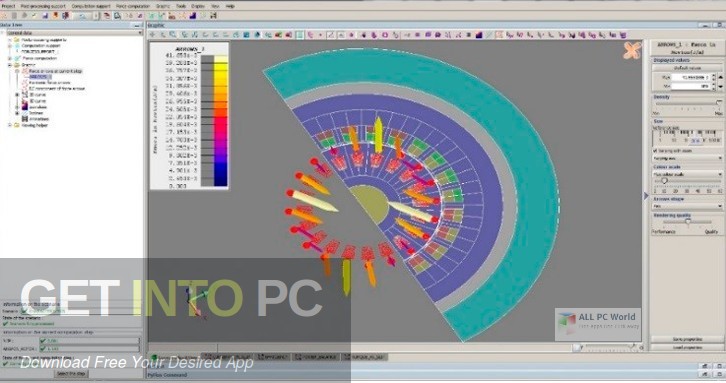Click the Max value input field
Screen dimensions: 726x383
[690, 77]
